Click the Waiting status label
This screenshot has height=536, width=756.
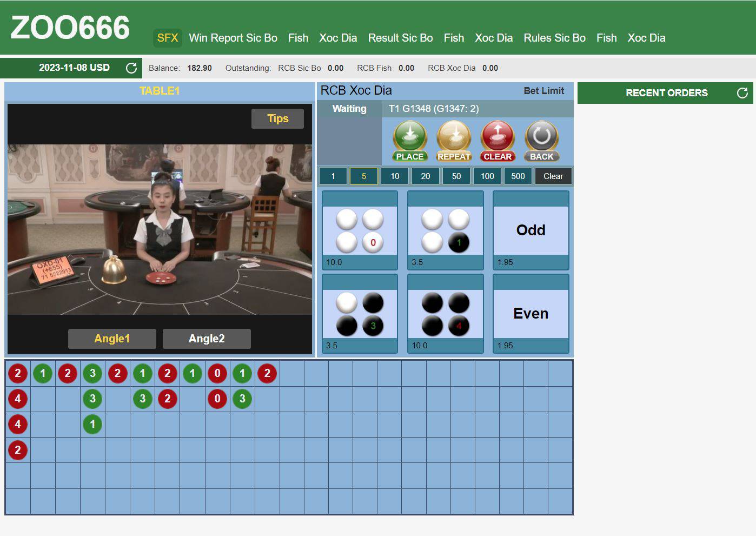[349, 109]
